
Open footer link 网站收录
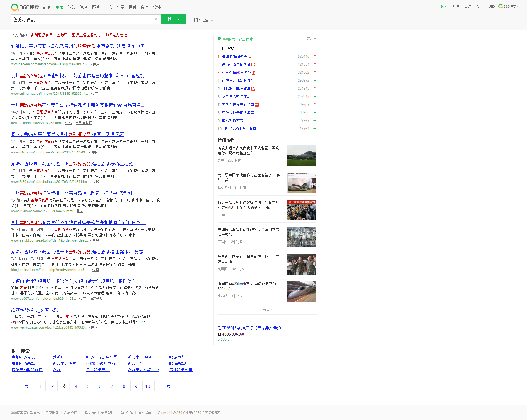point(89,413)
